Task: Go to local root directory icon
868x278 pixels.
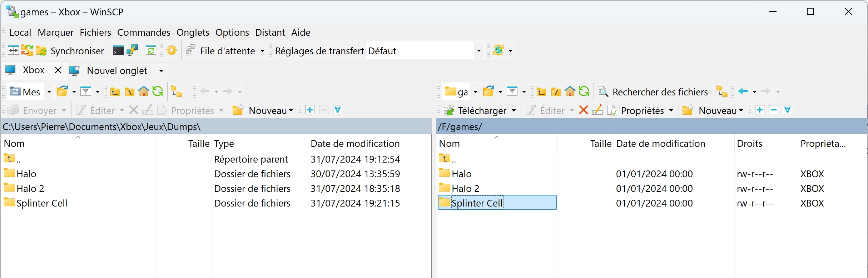Action: pyautogui.click(x=129, y=92)
